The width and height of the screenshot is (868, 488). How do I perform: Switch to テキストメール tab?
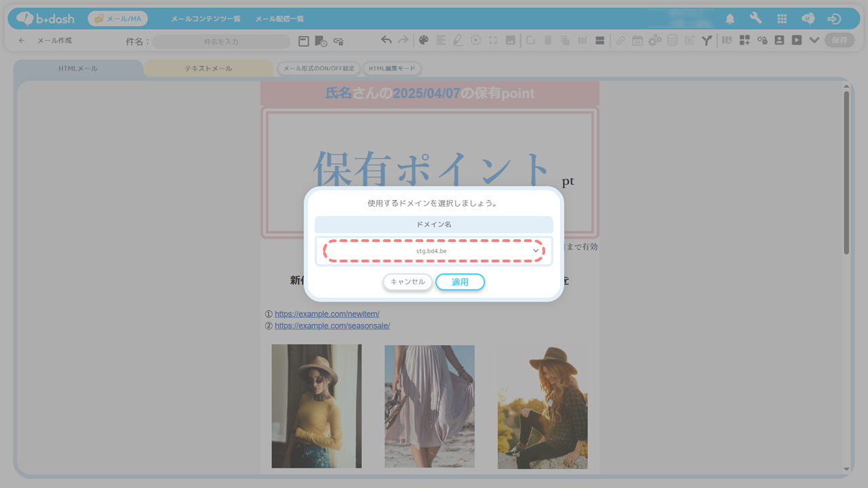(x=208, y=68)
